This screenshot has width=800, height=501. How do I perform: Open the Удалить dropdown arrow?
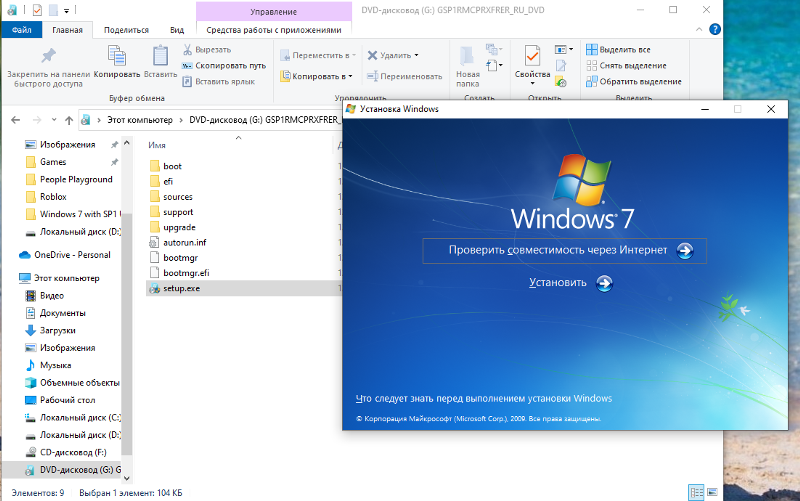pyautogui.click(x=416, y=55)
